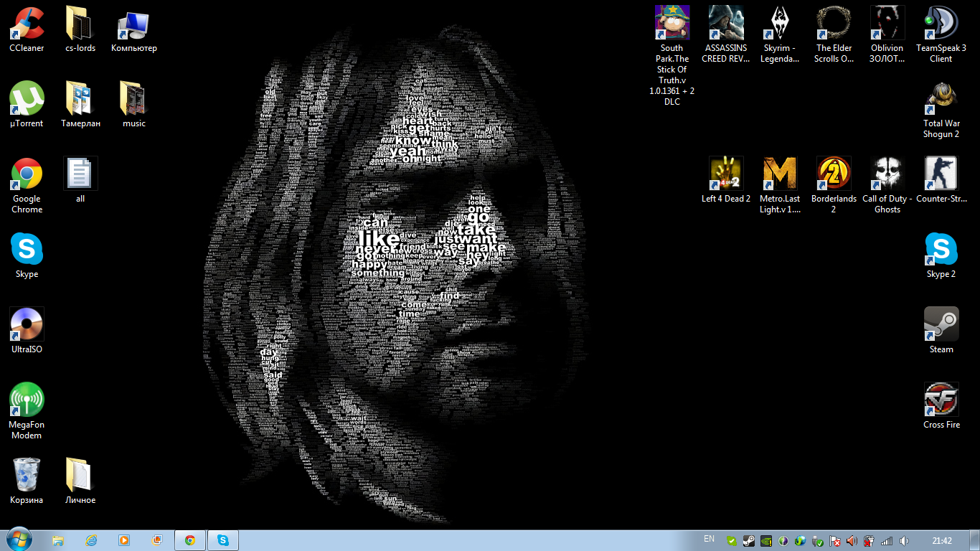Open the cs-lords folder
This screenshot has width=980, height=551.
[x=80, y=30]
